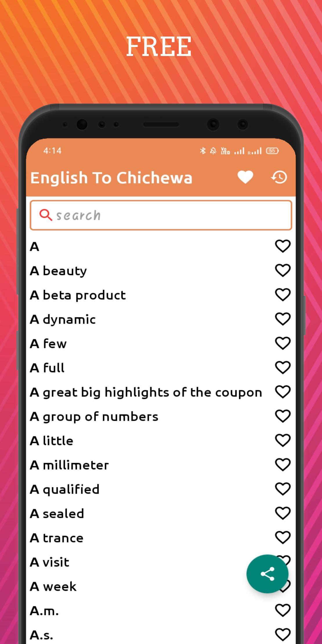Mark "A dynamic" as favorite

pos(283,319)
